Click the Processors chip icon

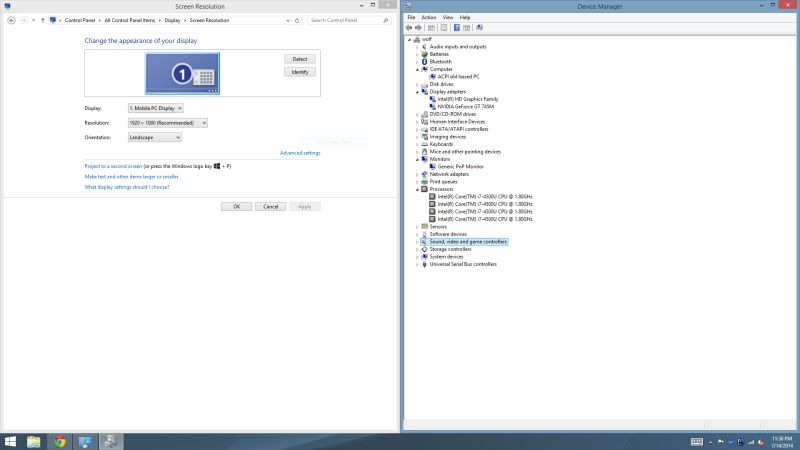coord(424,189)
